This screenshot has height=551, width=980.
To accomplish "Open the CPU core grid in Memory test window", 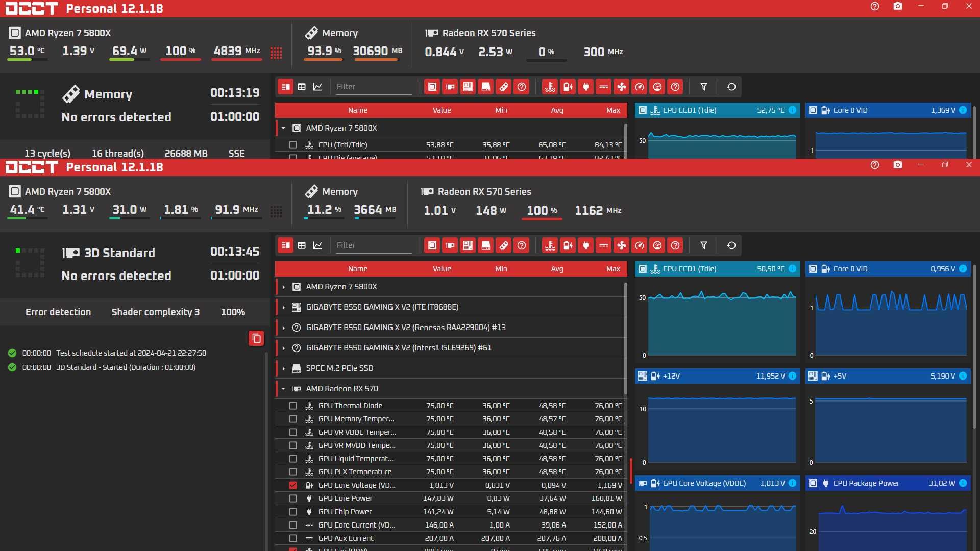I will 276,53.
